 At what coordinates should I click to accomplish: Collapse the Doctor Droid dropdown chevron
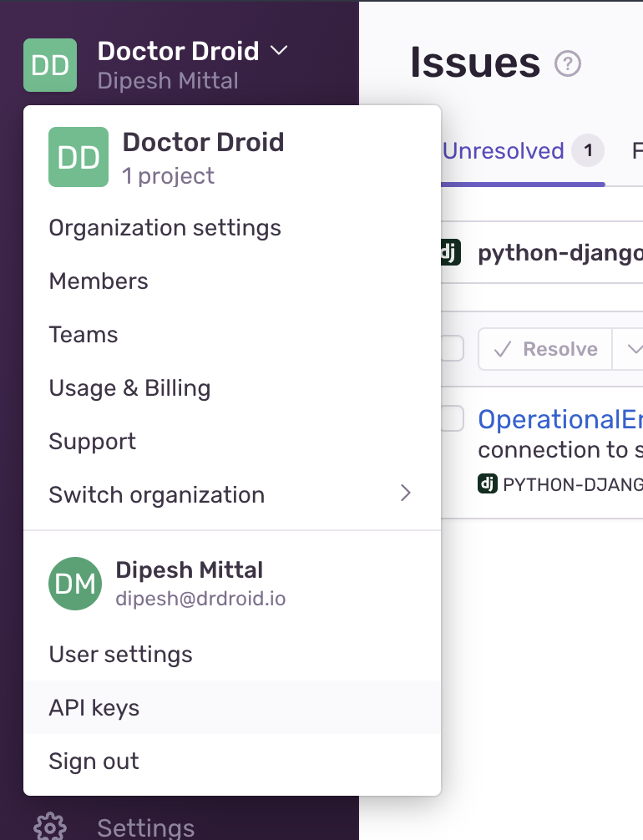coord(279,50)
